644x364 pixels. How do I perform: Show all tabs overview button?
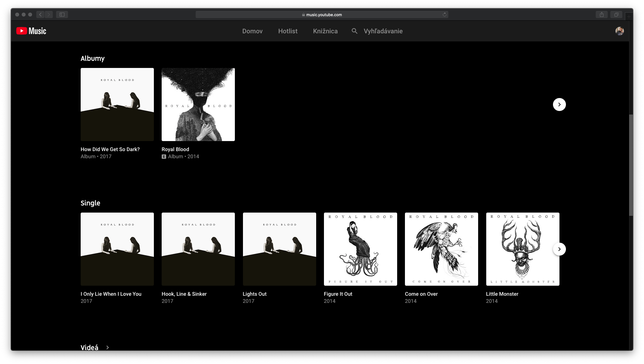[616, 15]
